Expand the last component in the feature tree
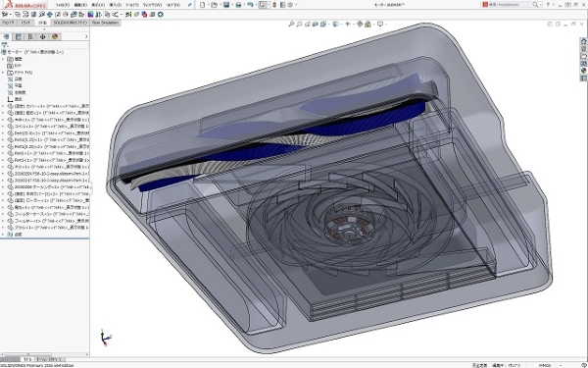 pos(3,228)
